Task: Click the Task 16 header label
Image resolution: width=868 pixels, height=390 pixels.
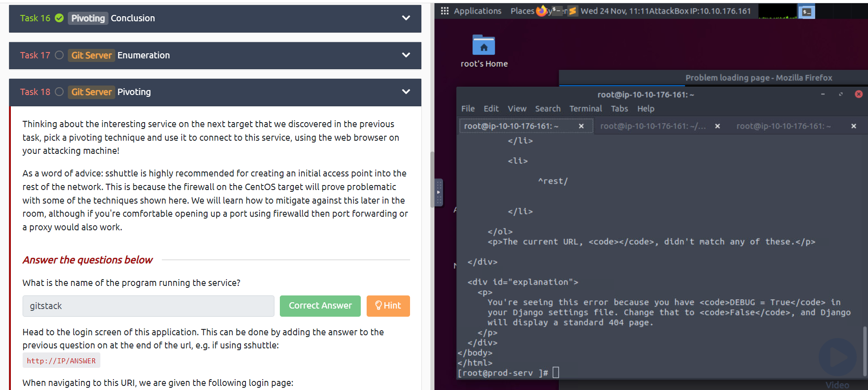Action: (35, 18)
